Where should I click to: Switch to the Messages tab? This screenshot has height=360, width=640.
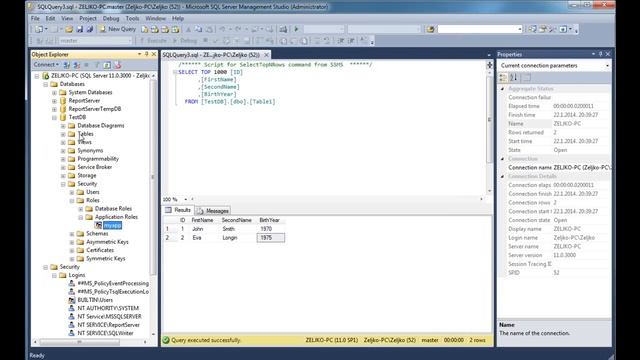tap(213, 211)
